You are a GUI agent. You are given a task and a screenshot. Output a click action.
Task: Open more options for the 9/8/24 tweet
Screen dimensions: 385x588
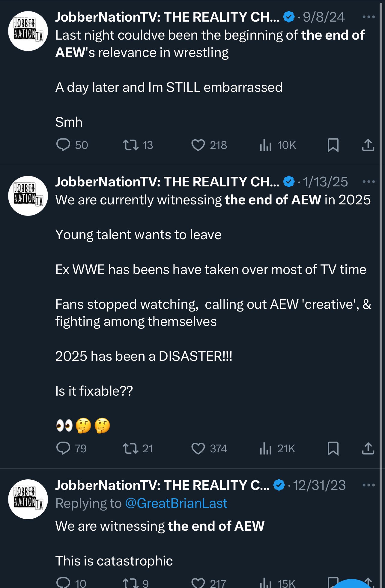tap(369, 17)
